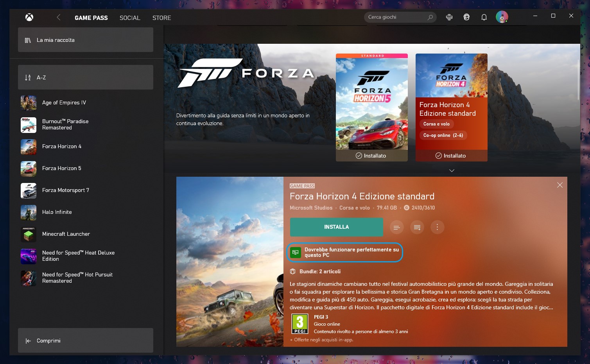Select Burnout Paradise Remastered in sidebar
The height and width of the screenshot is (364, 590).
coord(86,125)
